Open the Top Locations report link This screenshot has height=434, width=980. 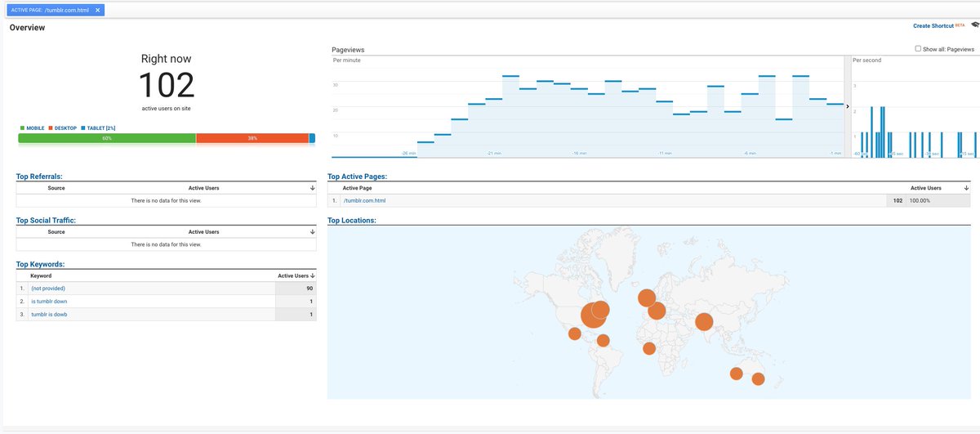tap(351, 220)
